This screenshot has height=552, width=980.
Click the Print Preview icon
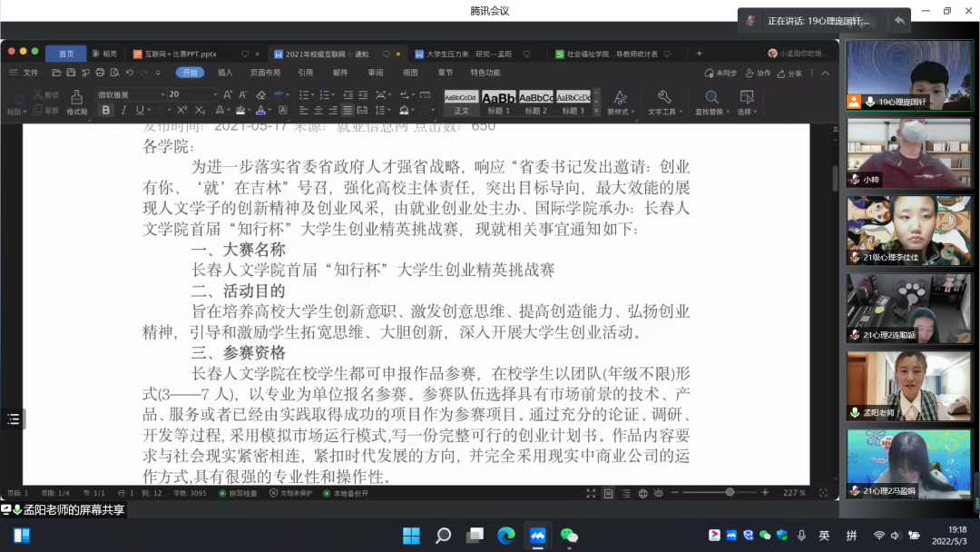[x=115, y=73]
